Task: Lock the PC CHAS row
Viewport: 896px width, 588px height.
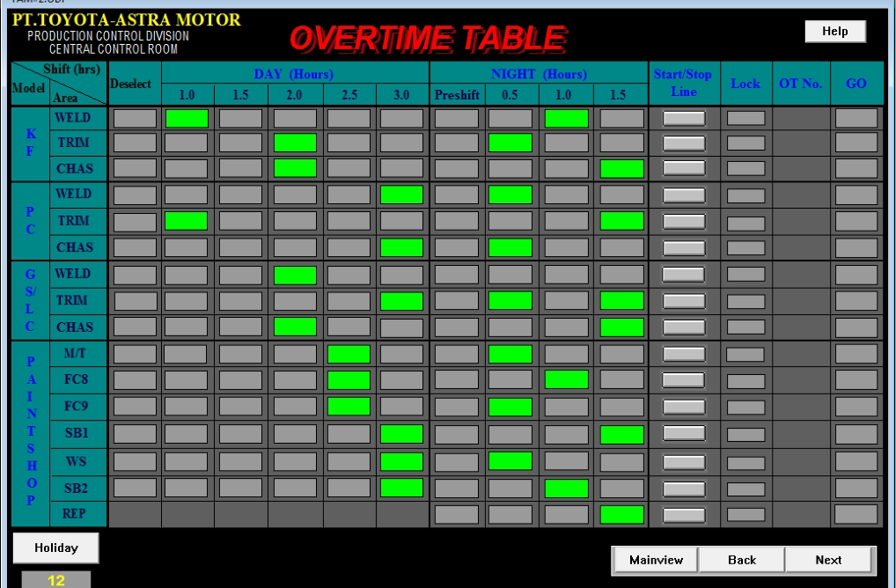Action: [745, 248]
